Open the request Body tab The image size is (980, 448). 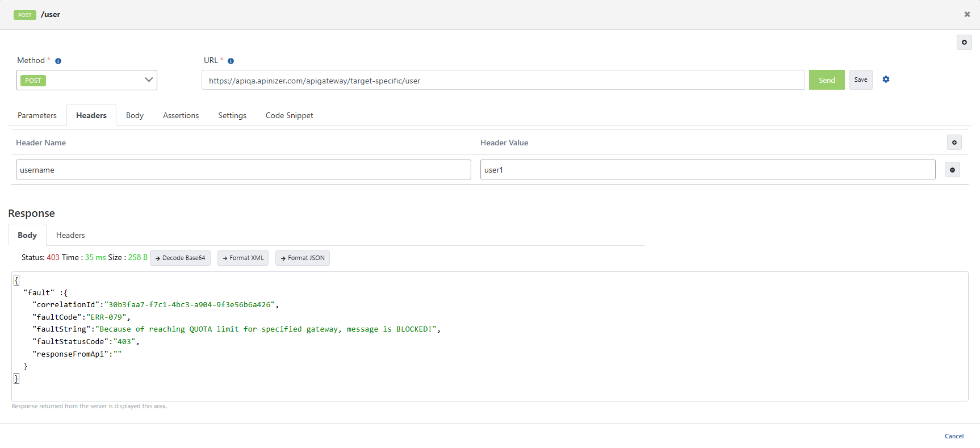(x=135, y=115)
